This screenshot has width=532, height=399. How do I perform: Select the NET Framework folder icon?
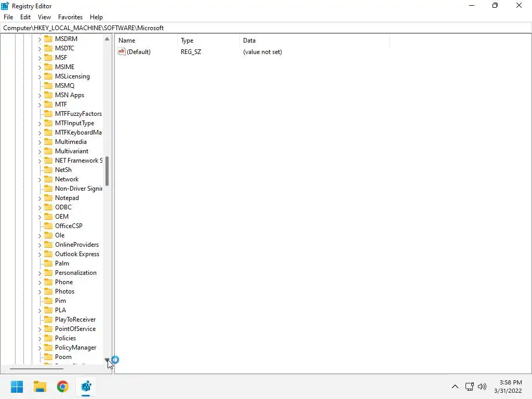click(x=48, y=161)
